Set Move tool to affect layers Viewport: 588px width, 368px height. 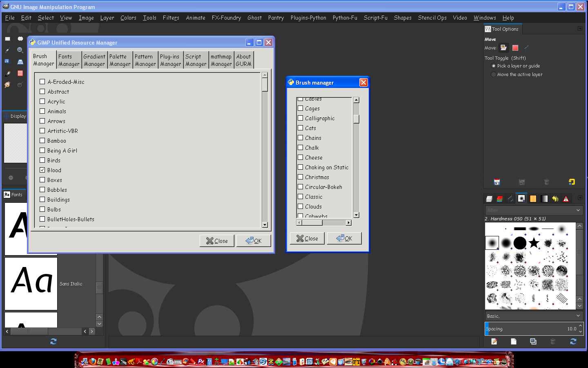point(503,48)
